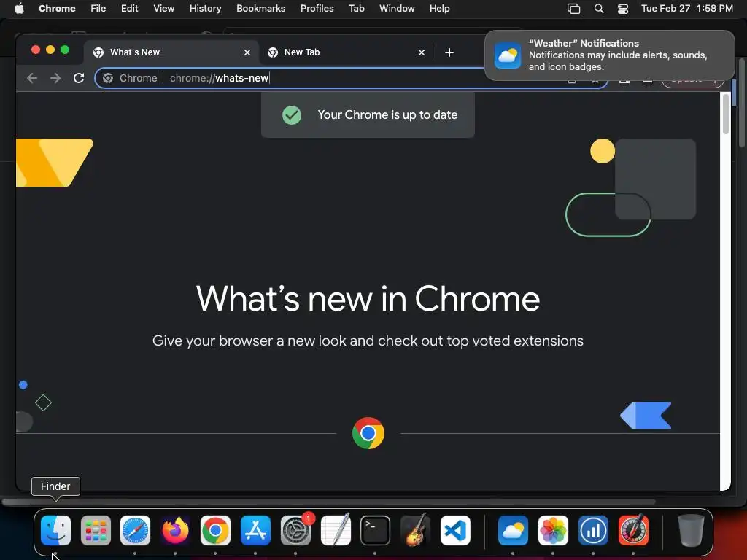Click the Chrome site info icon in address bar
The image size is (747, 560).
[108, 78]
